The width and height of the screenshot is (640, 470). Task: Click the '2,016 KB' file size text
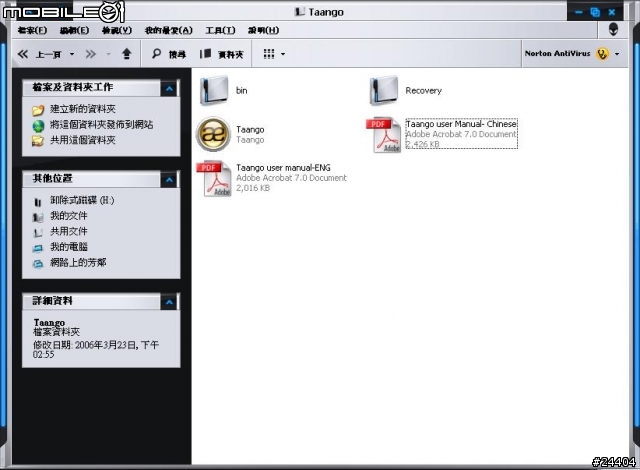pyautogui.click(x=253, y=188)
